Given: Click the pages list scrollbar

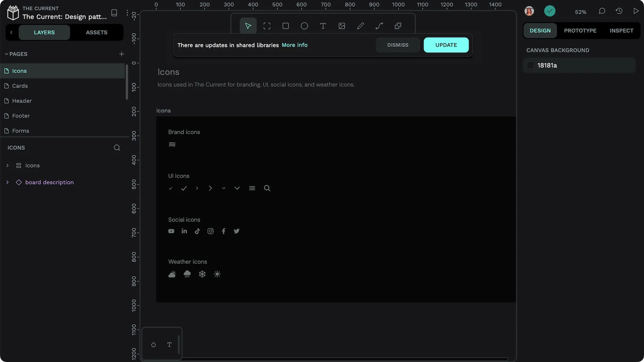Looking at the screenshot, I should 127,82.
